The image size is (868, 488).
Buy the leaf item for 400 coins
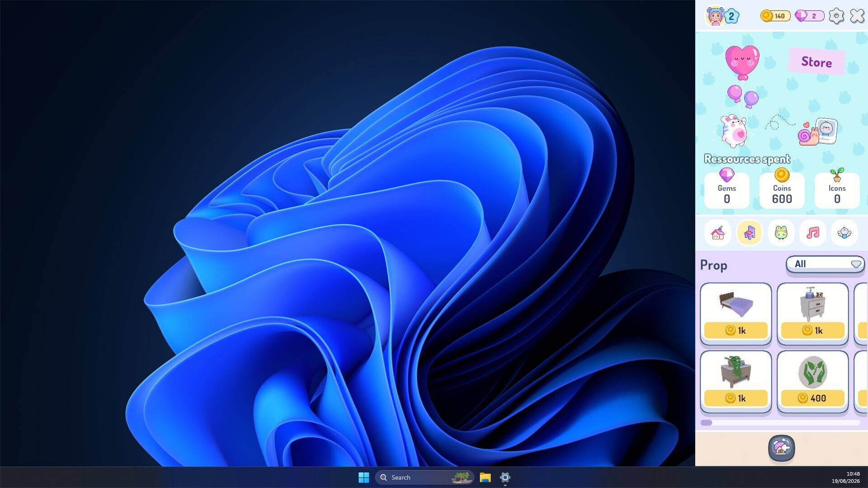pyautogui.click(x=813, y=398)
